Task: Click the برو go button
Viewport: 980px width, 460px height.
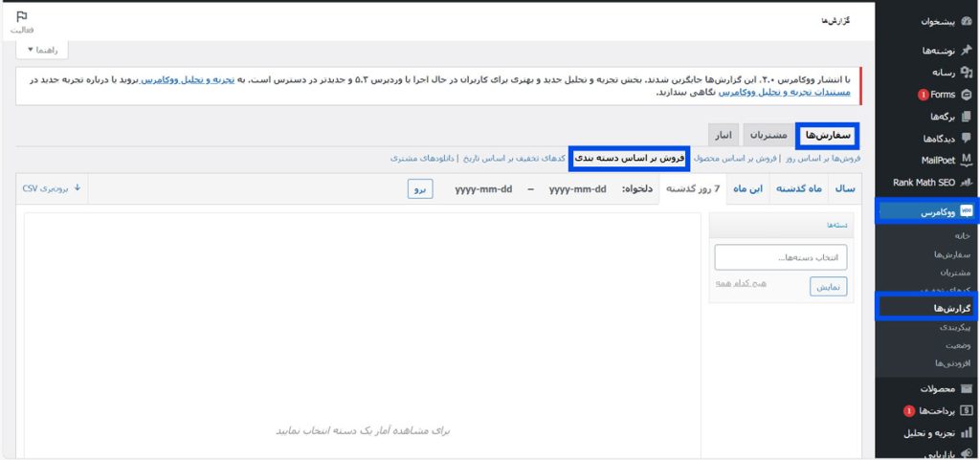Action: pyautogui.click(x=420, y=189)
